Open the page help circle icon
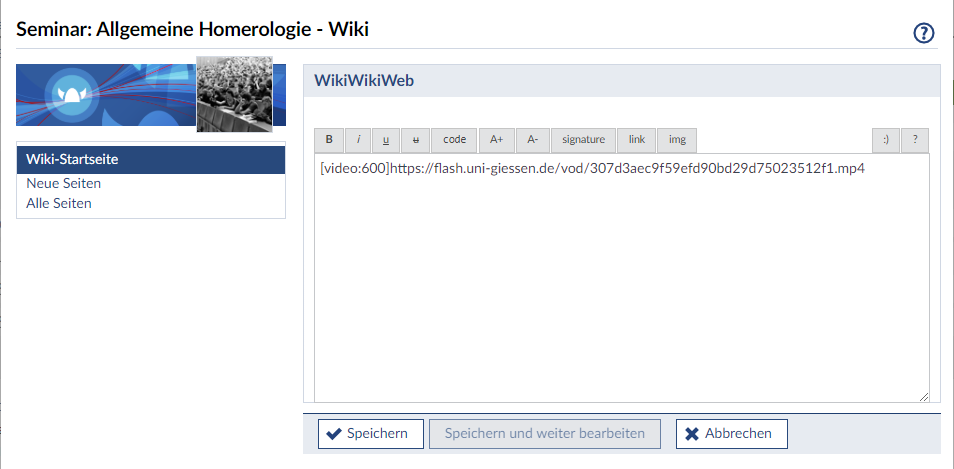 (x=924, y=33)
